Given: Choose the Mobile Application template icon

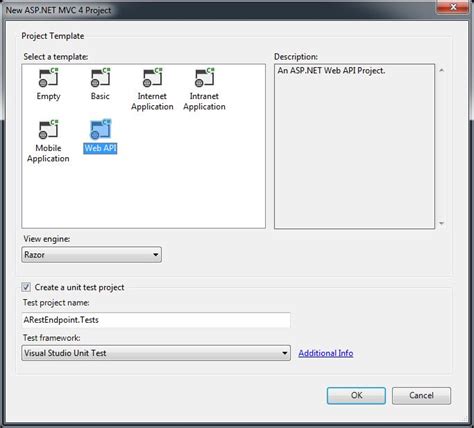Looking at the screenshot, I should pos(49,129).
